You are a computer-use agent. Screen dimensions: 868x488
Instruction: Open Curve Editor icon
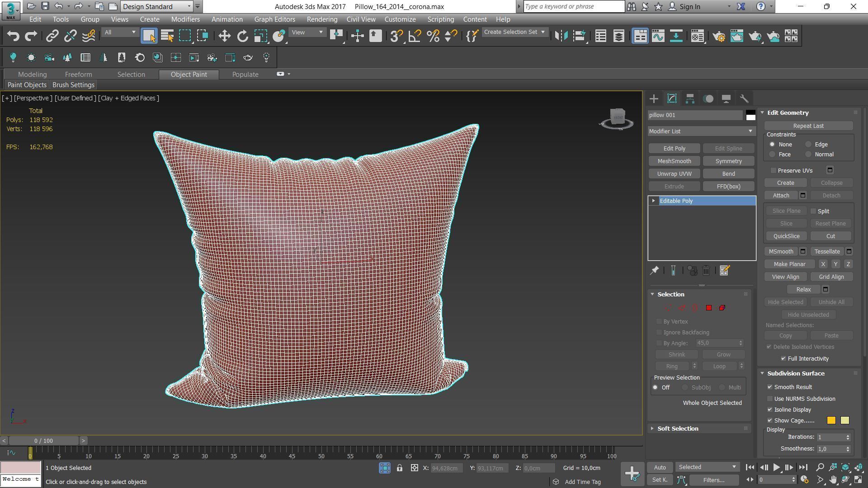click(658, 36)
